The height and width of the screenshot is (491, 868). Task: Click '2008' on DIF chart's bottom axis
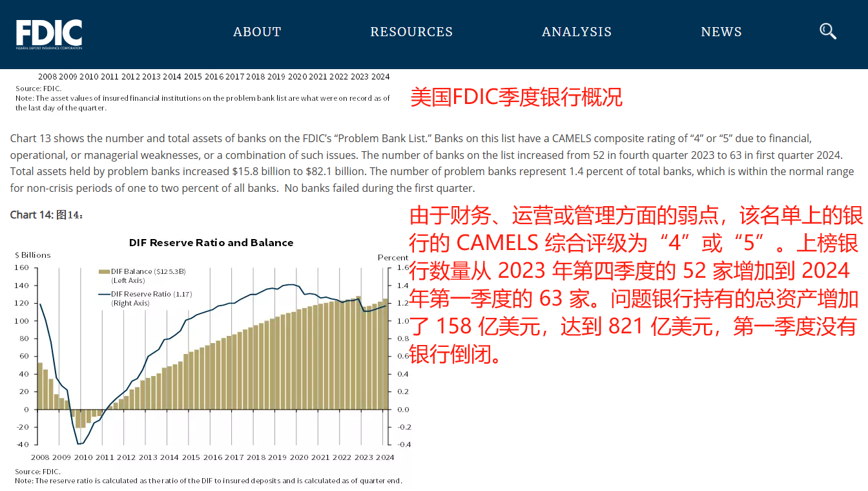click(x=40, y=457)
